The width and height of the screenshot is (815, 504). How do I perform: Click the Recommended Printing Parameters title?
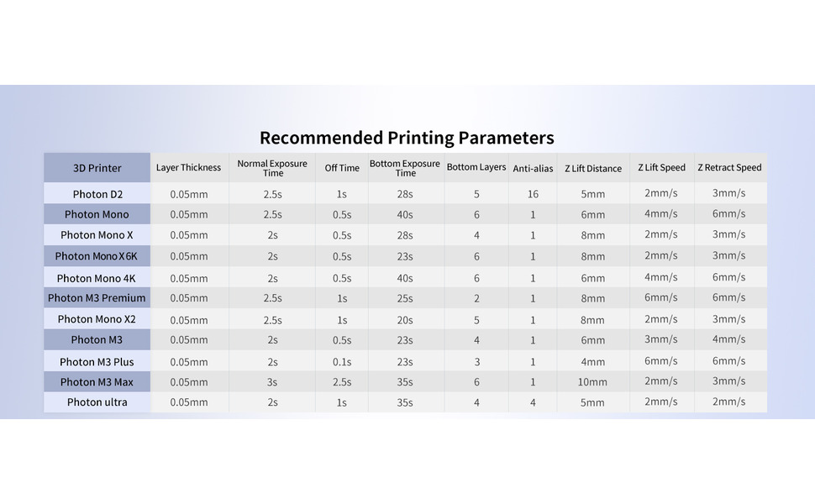407,138
